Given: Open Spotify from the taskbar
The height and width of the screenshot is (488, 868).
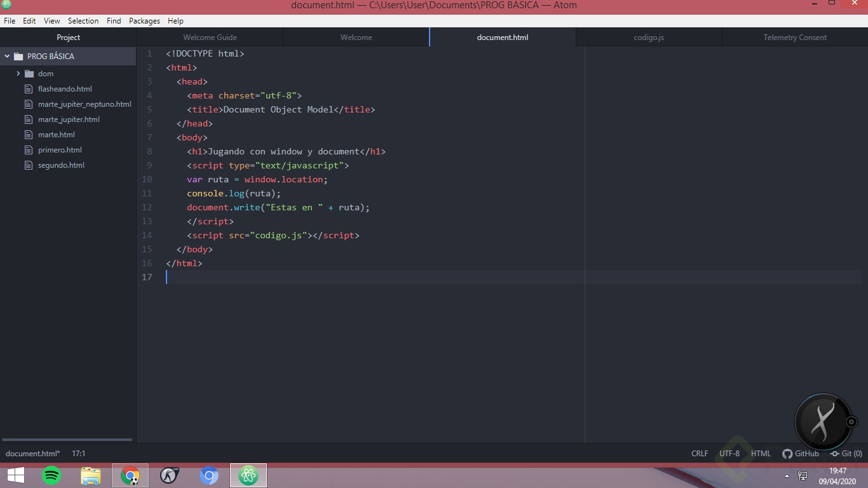Looking at the screenshot, I should point(51,475).
